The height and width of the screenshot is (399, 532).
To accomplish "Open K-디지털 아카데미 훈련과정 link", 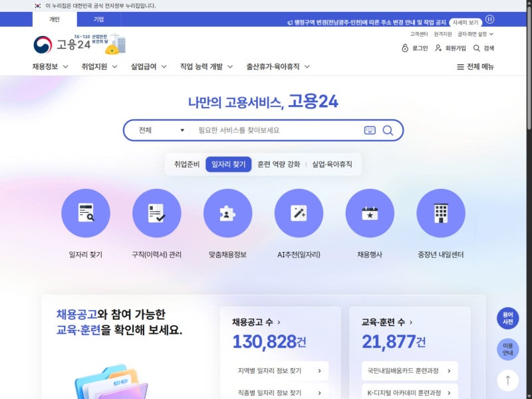I will click(x=410, y=392).
